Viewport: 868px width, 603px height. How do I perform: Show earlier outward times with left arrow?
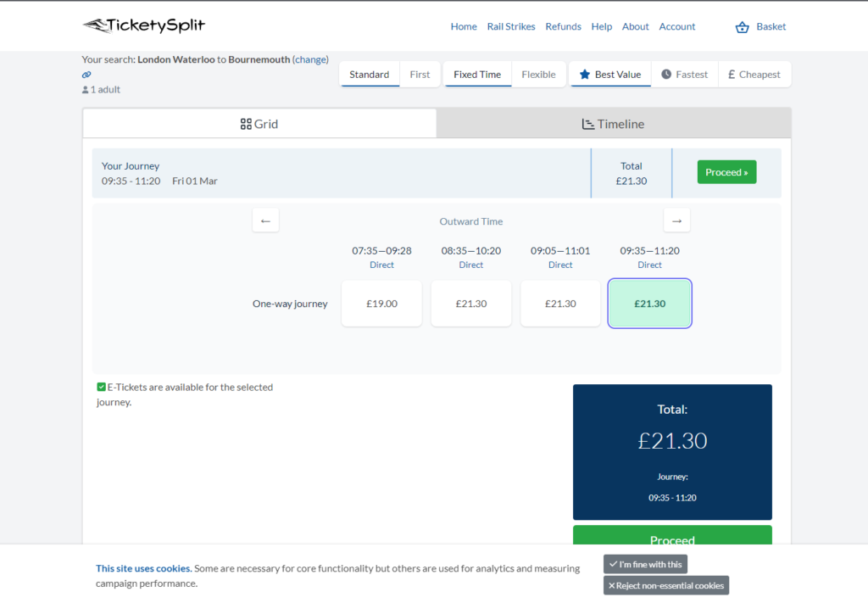pos(265,221)
